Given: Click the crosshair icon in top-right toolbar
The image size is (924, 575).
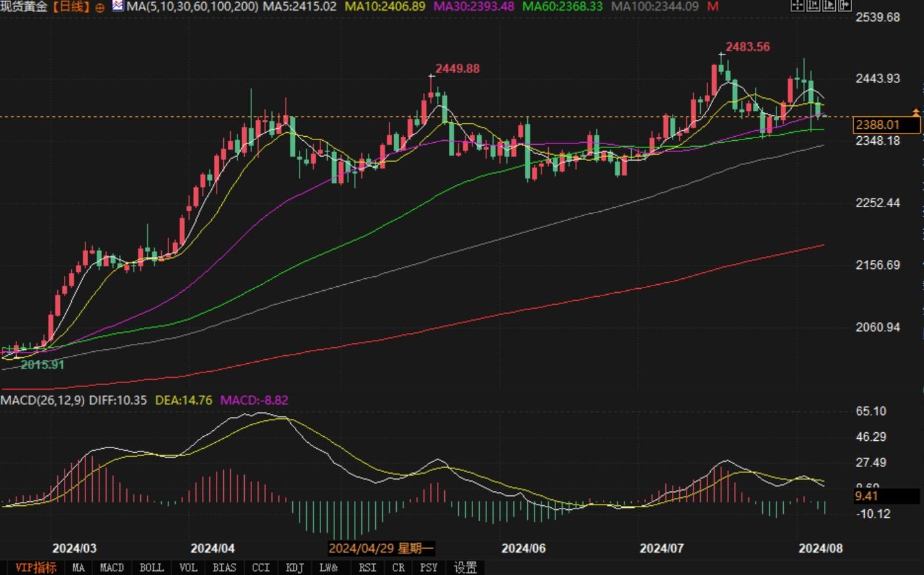Looking at the screenshot, I should [797, 5].
